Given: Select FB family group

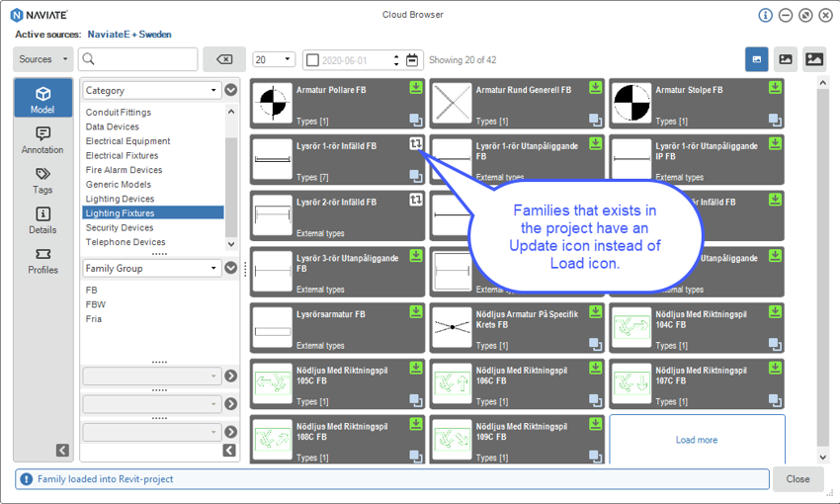Looking at the screenshot, I should (92, 290).
